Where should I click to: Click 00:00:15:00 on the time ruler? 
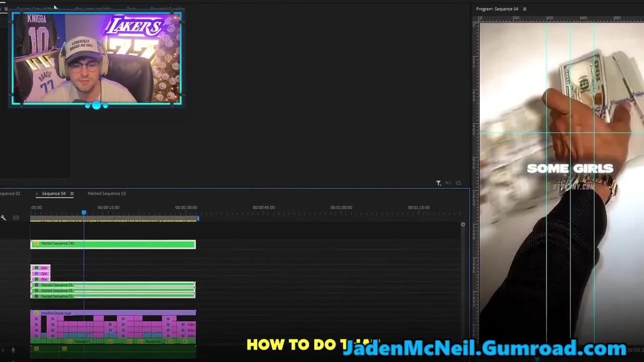[108, 208]
